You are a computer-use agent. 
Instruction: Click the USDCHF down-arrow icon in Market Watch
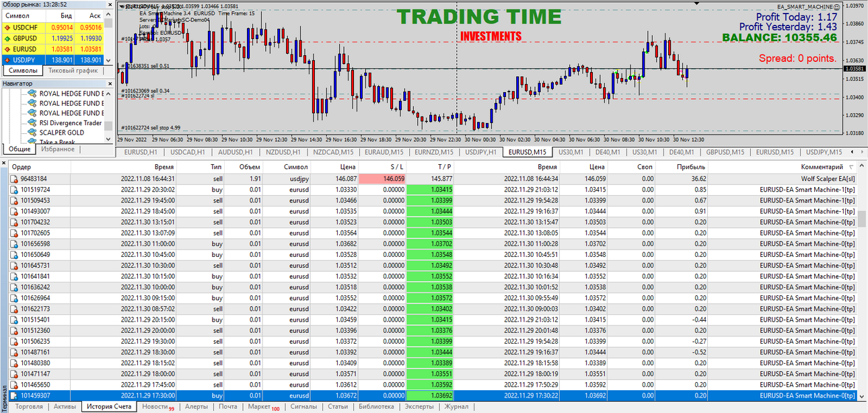7,28
